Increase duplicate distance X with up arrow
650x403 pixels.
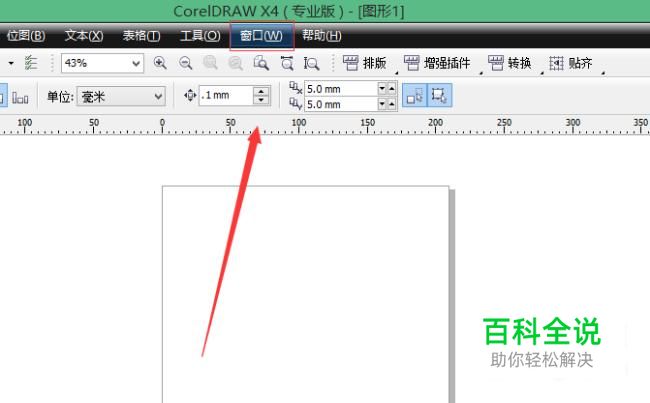392,89
